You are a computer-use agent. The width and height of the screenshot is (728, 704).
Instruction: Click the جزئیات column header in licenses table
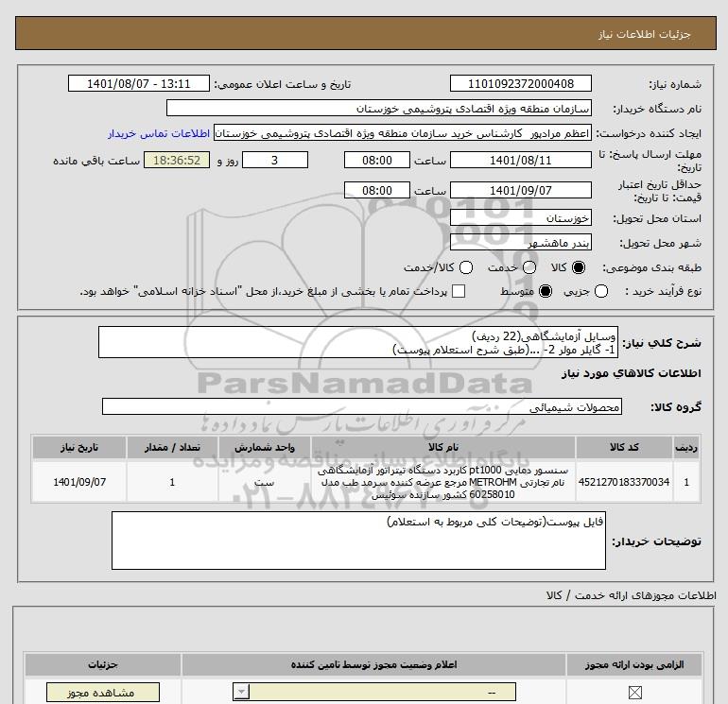(103, 664)
